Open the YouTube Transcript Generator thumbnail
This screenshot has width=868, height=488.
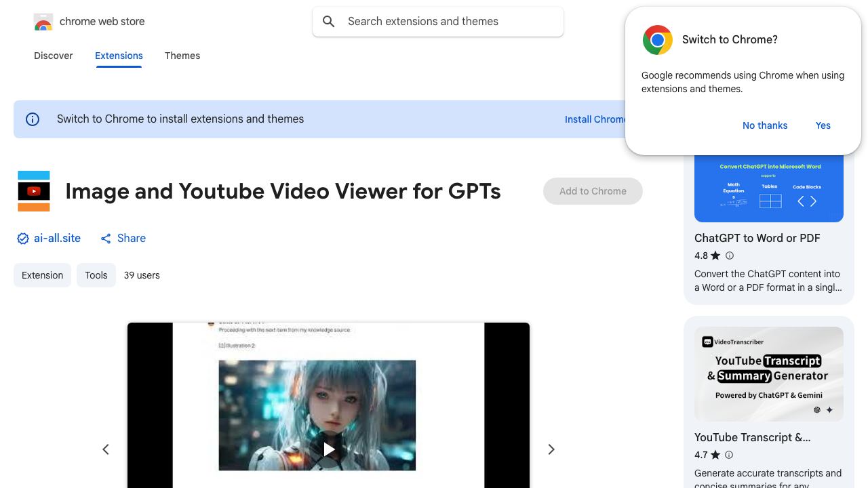pyautogui.click(x=769, y=374)
